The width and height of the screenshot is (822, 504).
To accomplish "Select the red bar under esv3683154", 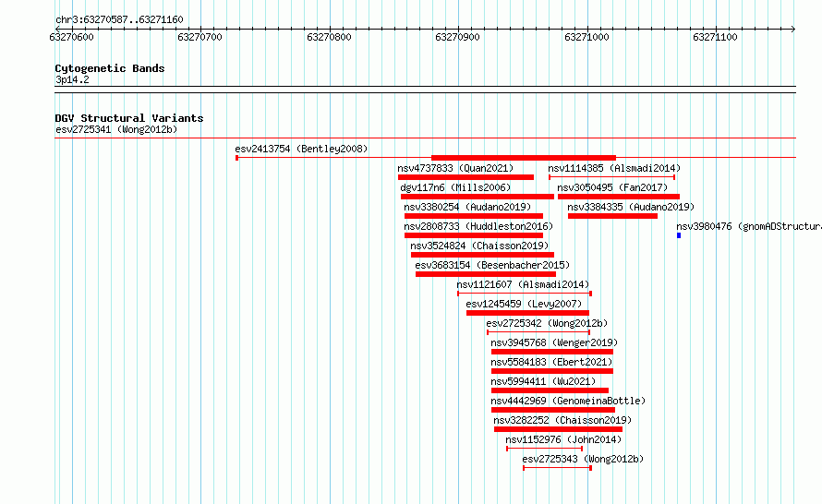I will 486,274.
